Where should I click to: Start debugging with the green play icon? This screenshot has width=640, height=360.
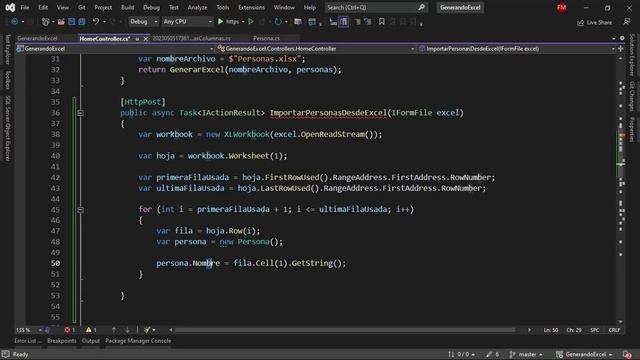[220, 22]
